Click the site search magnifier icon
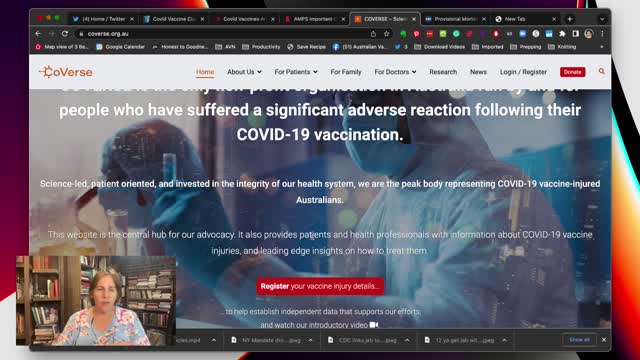 [x=602, y=71]
